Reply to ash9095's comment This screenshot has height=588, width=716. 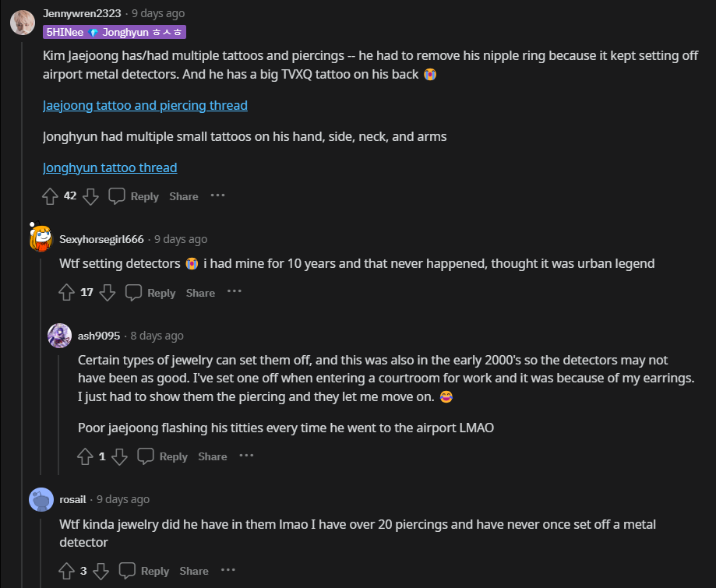pyautogui.click(x=163, y=456)
